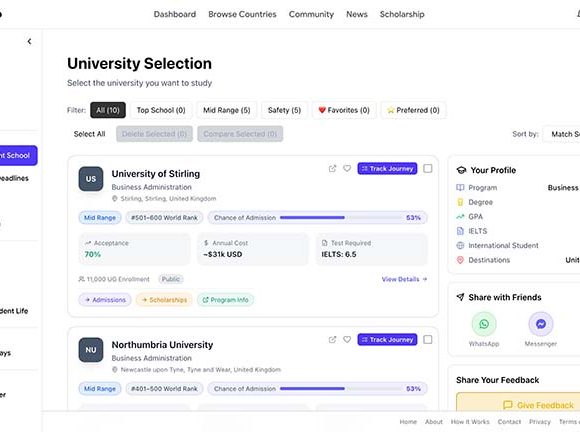Open the Give Feedback button
The height and width of the screenshot is (432, 580).
coord(539,405)
